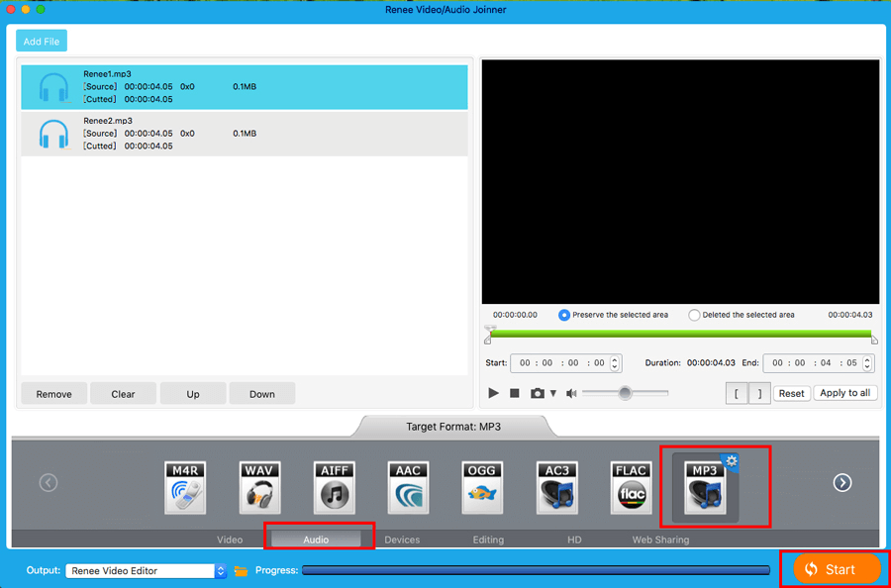Open the Devices format tab
Viewport: 891px width, 588px height.
pos(402,539)
